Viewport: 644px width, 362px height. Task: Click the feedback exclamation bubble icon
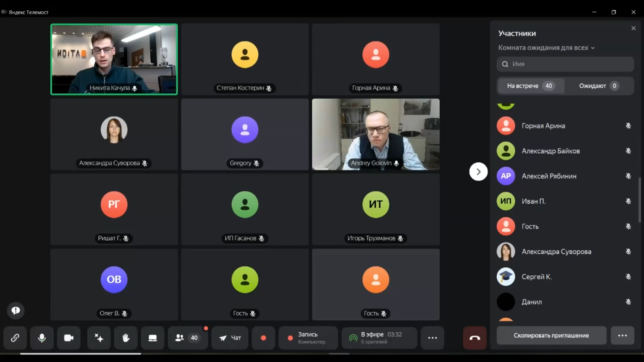coord(16,311)
